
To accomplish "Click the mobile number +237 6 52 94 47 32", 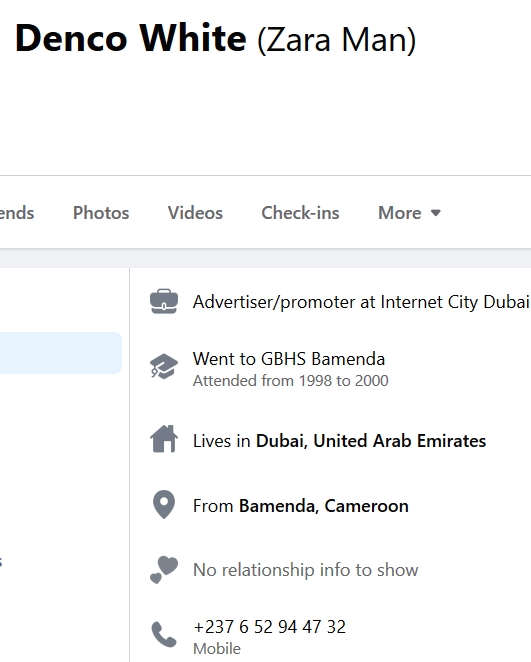I will tap(269, 627).
